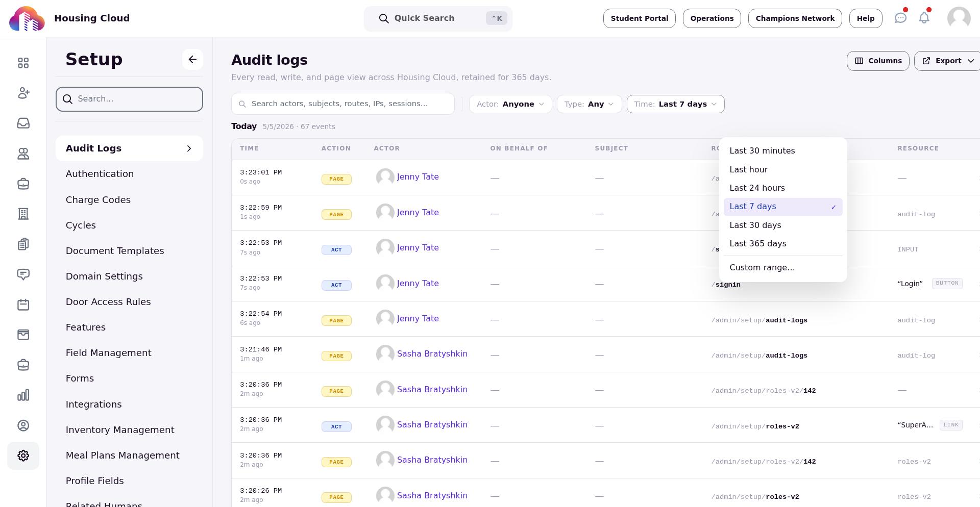Open the chat messages icon in header
Image resolution: width=980 pixels, height=507 pixels.
point(900,18)
